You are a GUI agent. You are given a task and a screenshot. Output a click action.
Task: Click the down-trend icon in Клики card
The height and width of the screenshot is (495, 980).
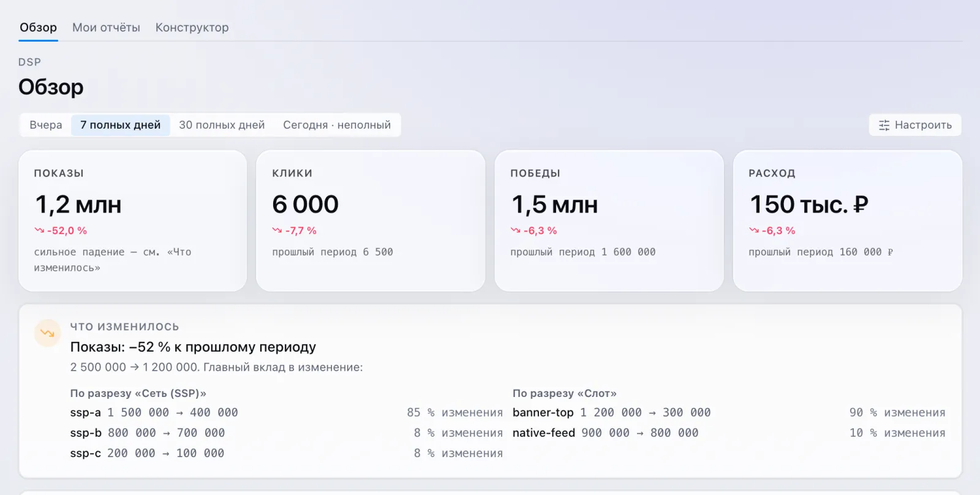(x=277, y=230)
